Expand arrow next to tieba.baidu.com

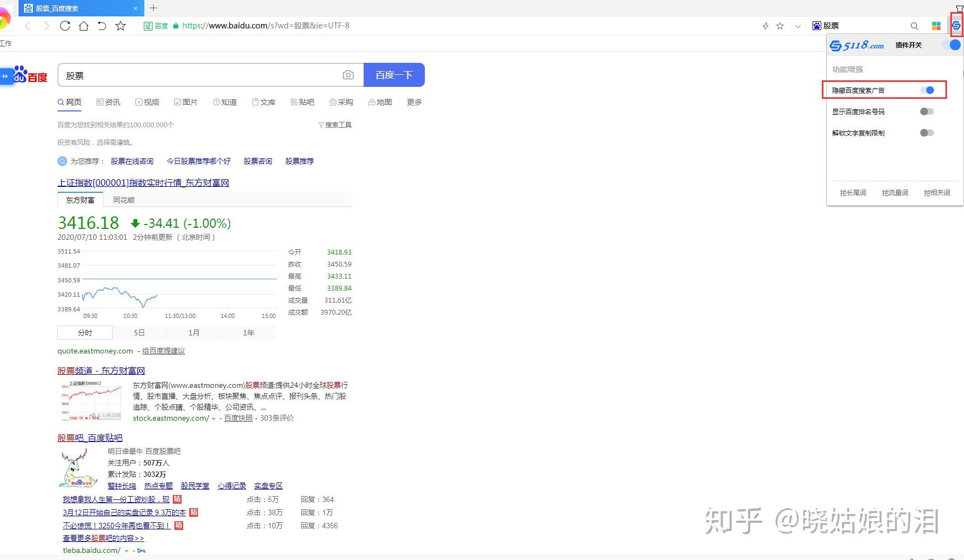click(127, 551)
